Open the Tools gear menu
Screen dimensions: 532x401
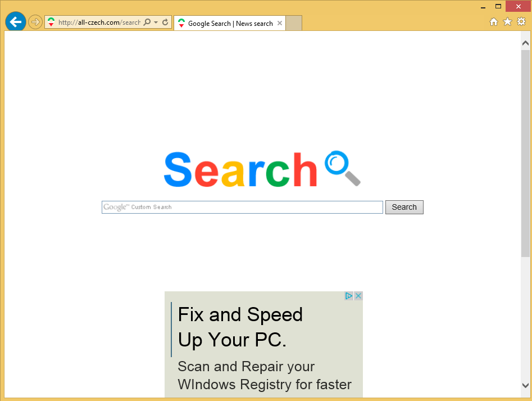[x=521, y=22]
